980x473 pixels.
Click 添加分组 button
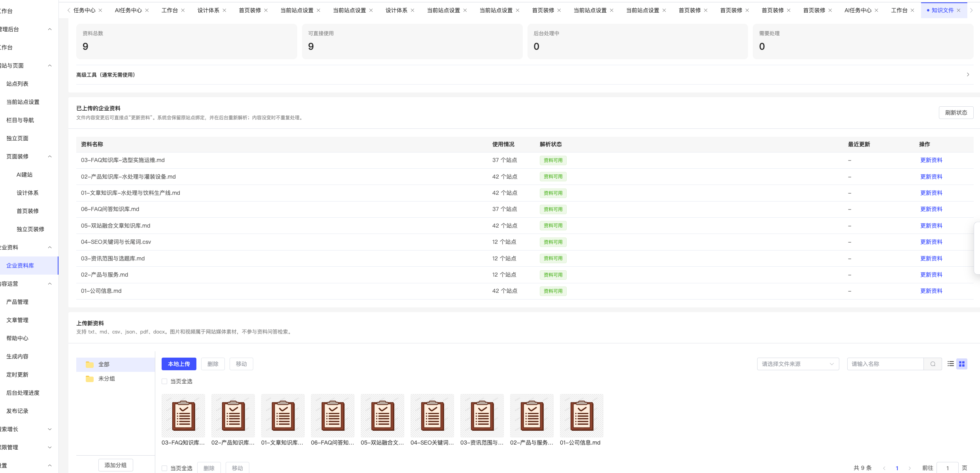pos(115,465)
